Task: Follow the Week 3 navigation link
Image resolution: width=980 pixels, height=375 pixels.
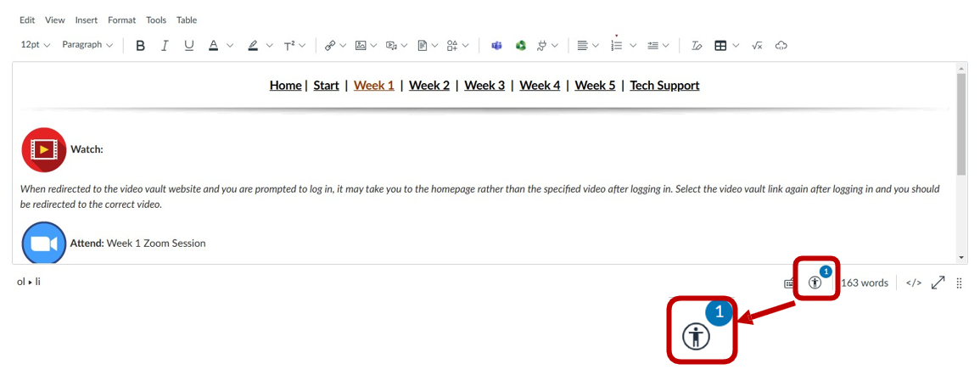Action: point(484,86)
